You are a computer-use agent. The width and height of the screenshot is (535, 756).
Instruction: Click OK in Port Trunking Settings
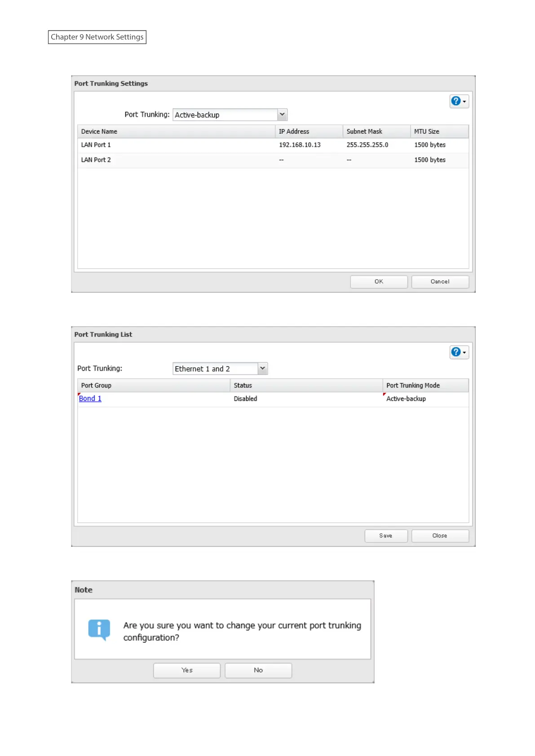pyautogui.click(x=379, y=281)
